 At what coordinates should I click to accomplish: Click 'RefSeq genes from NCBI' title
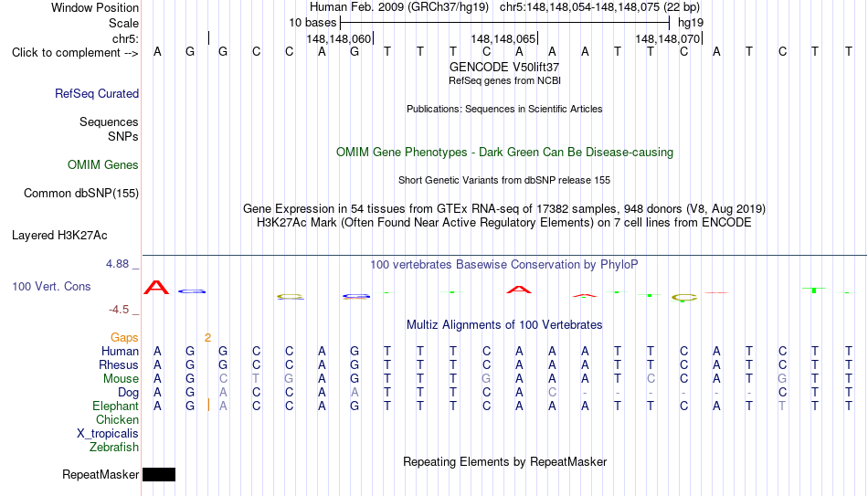(505, 80)
